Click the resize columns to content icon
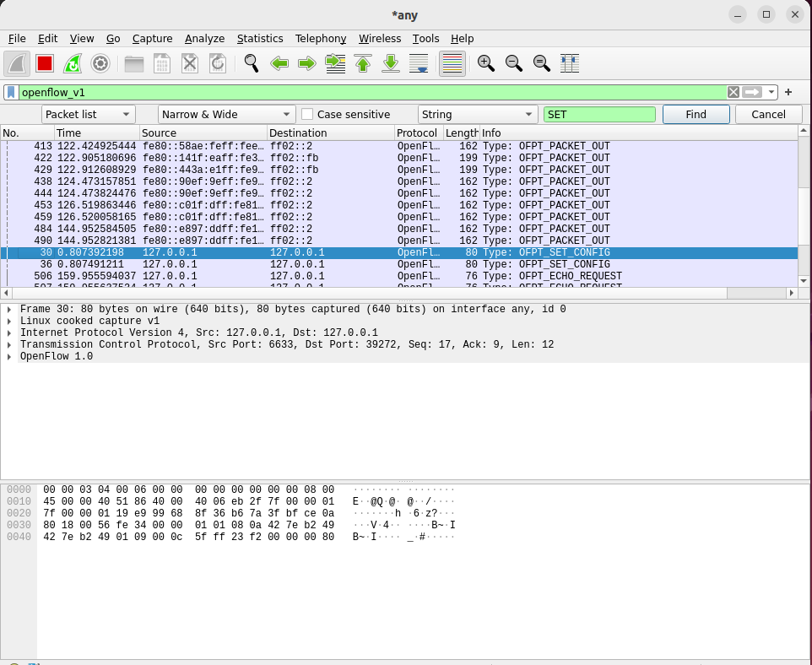This screenshot has width=812, height=665. pyautogui.click(x=570, y=63)
